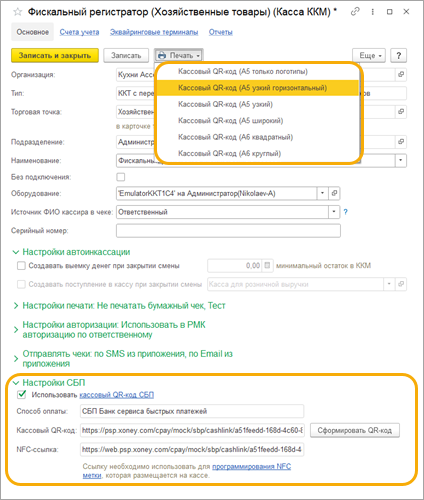This screenshot has height=500, width=424.
Task: Click the blue question mark hint icon
Action: (x=346, y=212)
